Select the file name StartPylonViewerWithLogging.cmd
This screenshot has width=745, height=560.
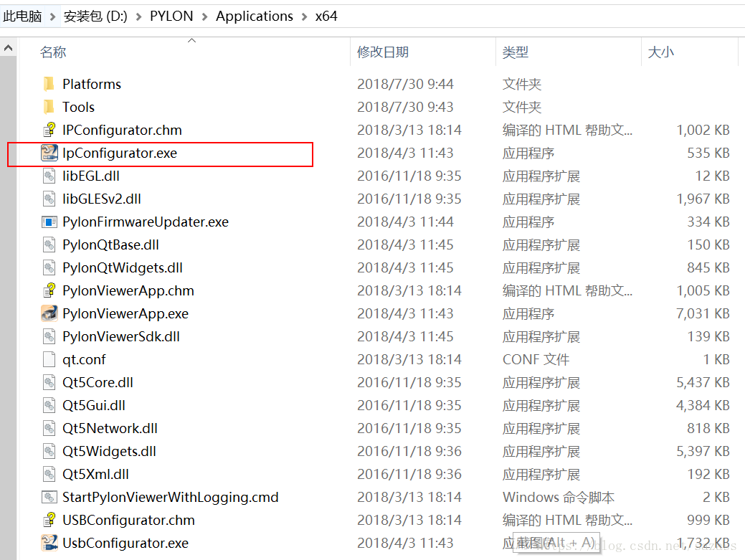tap(171, 497)
